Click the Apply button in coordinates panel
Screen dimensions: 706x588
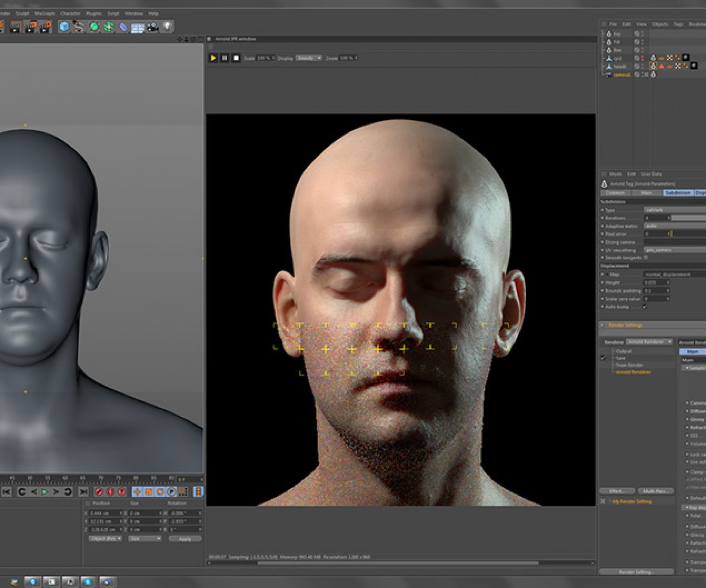(x=185, y=539)
